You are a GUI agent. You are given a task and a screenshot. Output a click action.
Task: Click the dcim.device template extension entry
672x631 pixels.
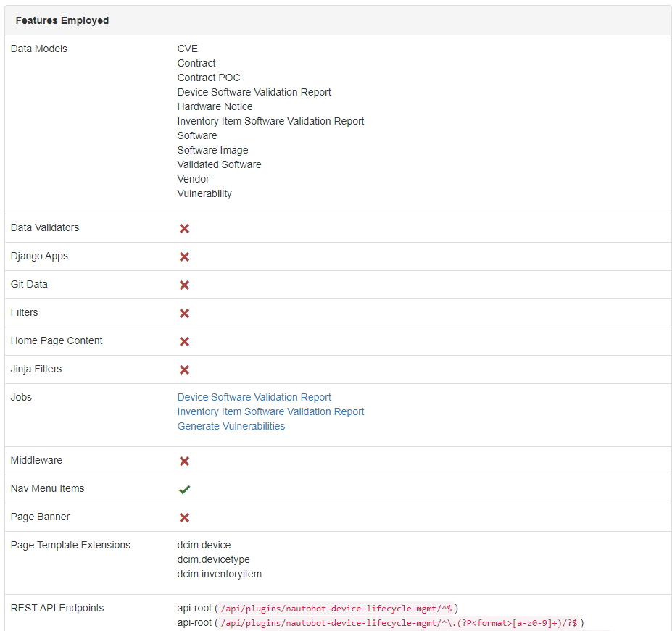204,545
